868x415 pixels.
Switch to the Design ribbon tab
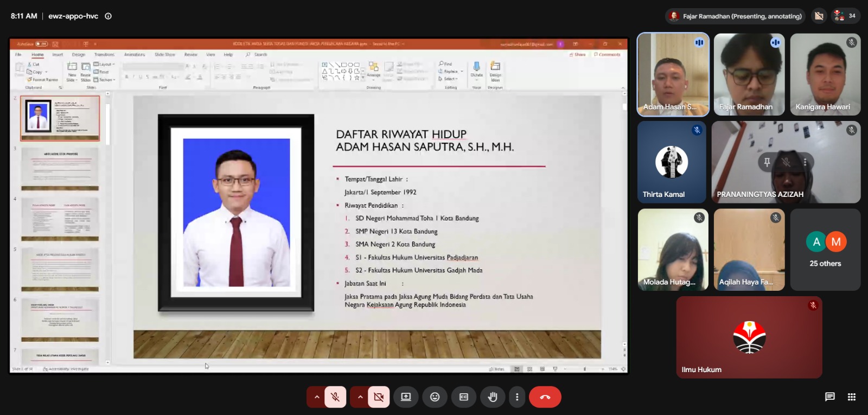tap(79, 55)
